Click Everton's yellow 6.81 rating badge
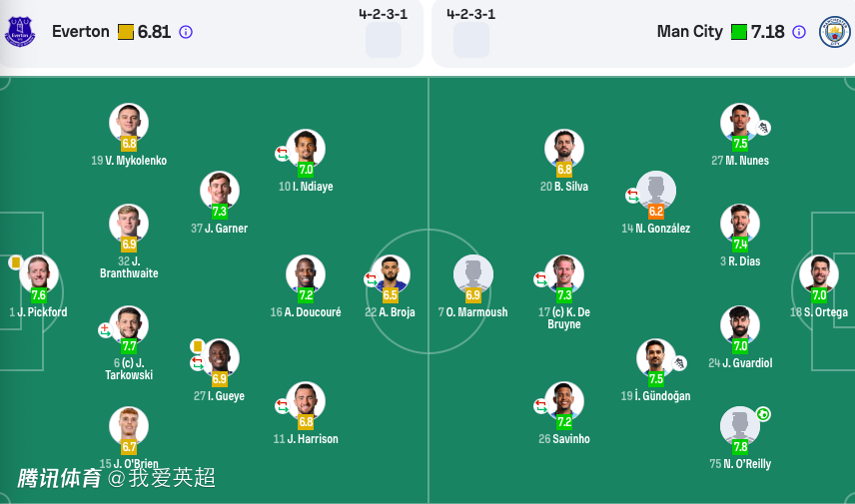This screenshot has width=855, height=504. (x=126, y=32)
